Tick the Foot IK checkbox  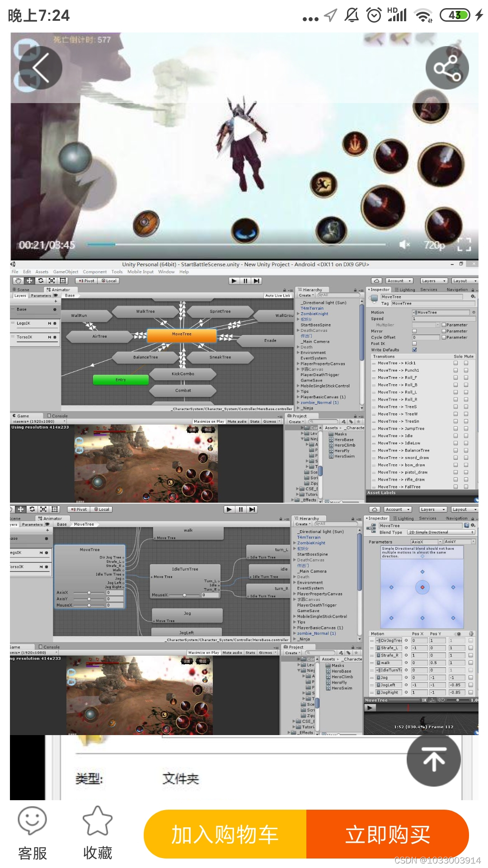414,344
